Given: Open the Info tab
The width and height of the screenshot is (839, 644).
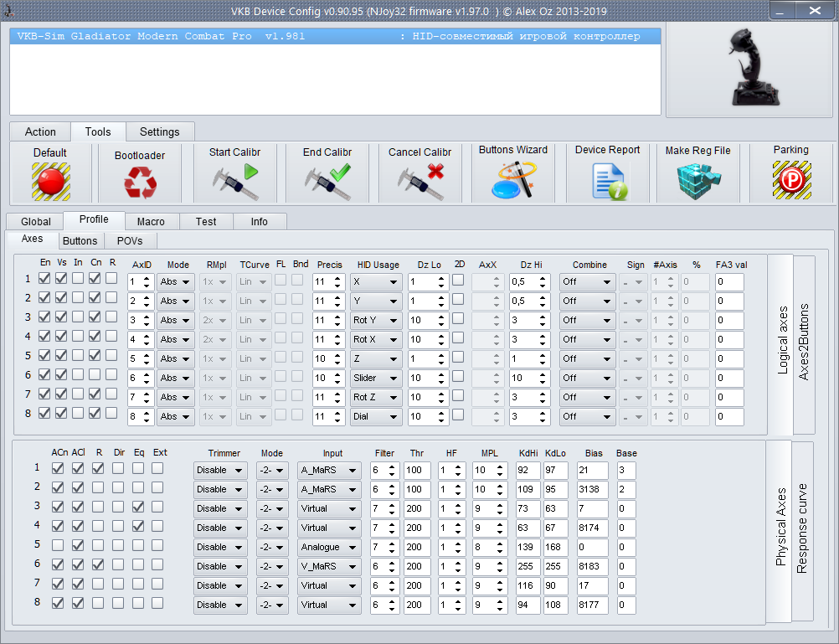Looking at the screenshot, I should coord(259,222).
